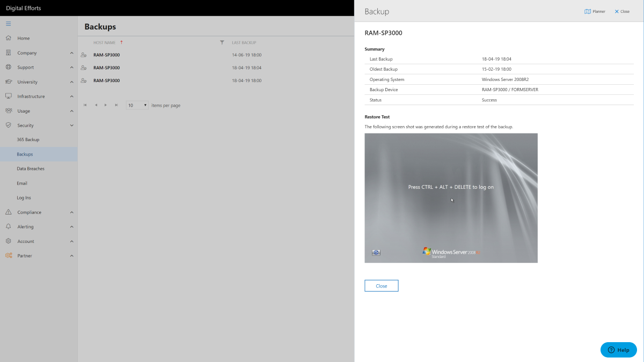This screenshot has width=644, height=362.
Task: Expand the Infrastructure menu chevron
Action: [72, 96]
